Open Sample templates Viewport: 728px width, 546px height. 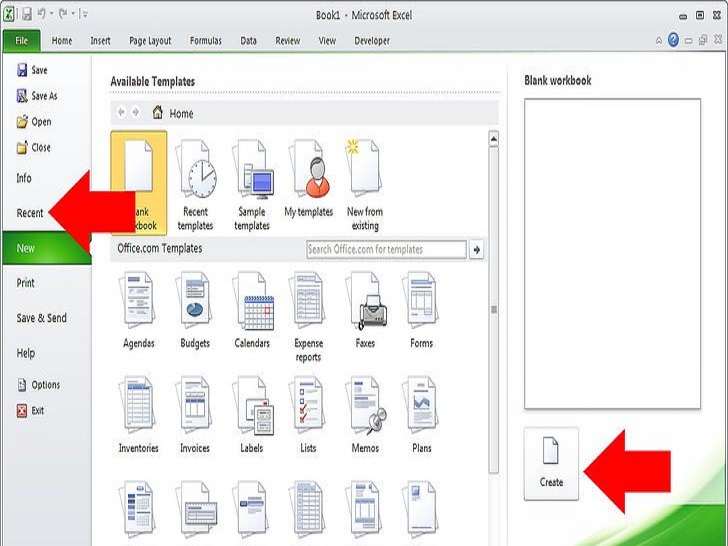click(x=252, y=185)
